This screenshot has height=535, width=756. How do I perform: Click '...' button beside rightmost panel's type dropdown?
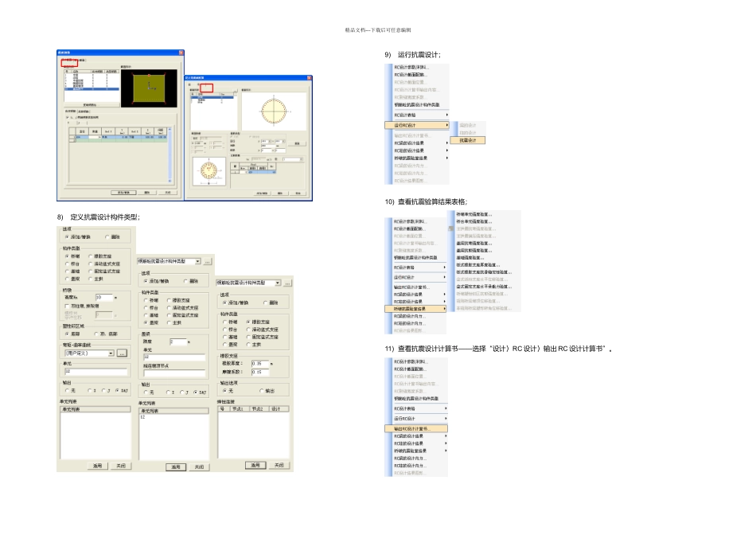click(286, 283)
